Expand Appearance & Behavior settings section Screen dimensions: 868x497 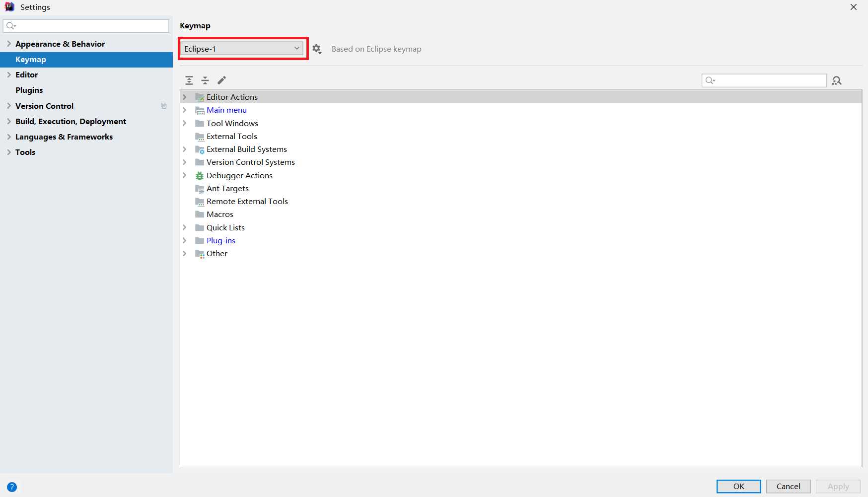pyautogui.click(x=9, y=44)
